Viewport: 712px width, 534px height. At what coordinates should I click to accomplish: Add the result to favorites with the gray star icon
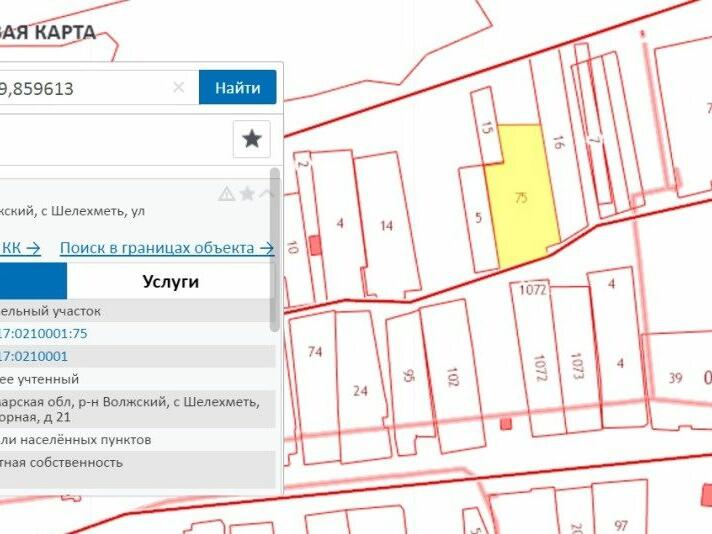(x=247, y=194)
